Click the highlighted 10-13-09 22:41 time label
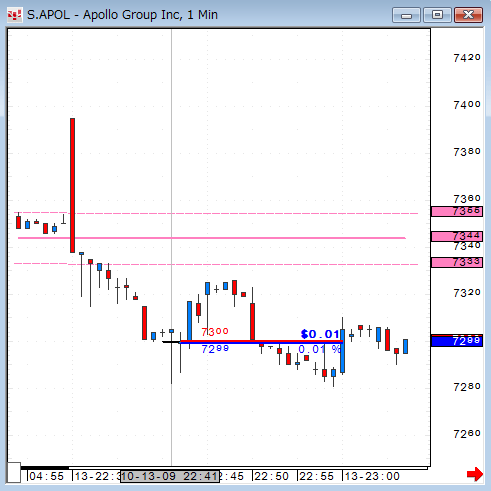The image size is (491, 491). click(x=170, y=476)
